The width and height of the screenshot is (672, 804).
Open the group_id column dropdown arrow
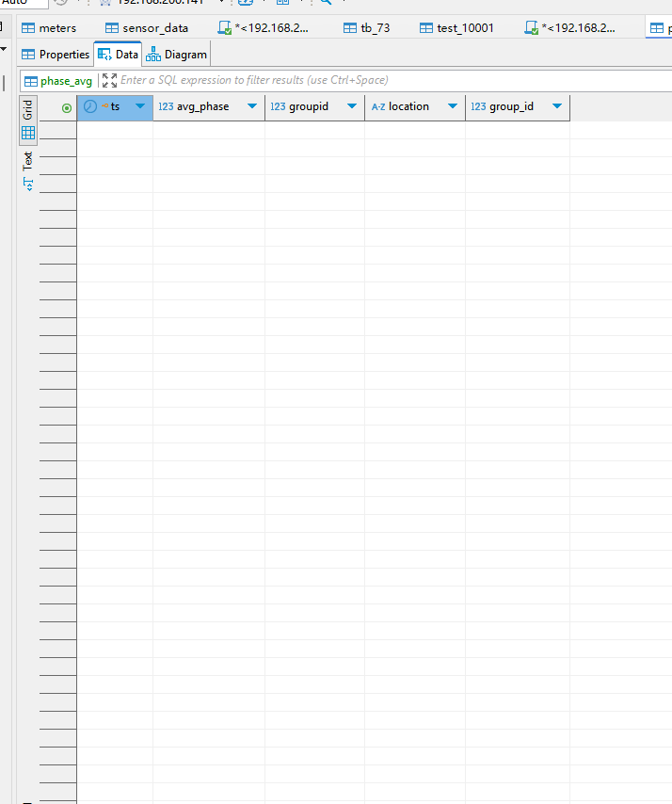click(557, 107)
